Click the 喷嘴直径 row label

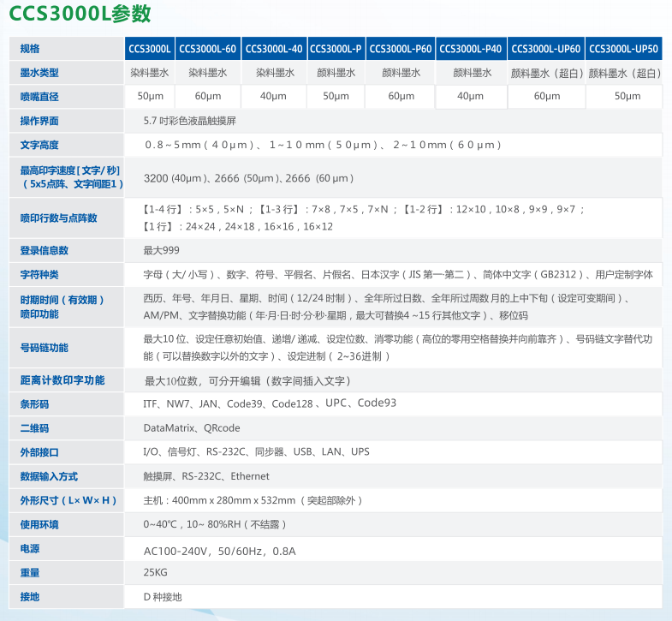[x=39, y=97]
